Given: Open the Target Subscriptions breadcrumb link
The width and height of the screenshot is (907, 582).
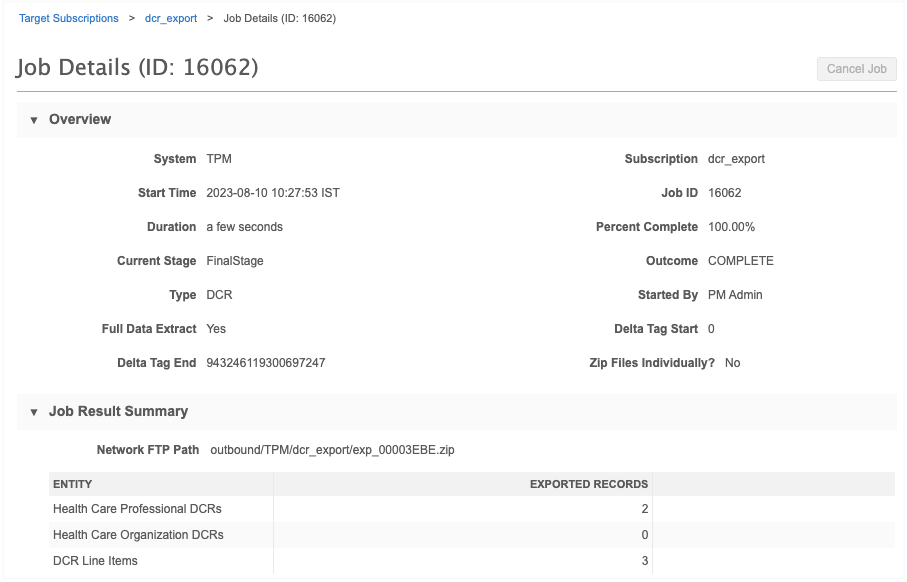Looking at the screenshot, I should [69, 19].
